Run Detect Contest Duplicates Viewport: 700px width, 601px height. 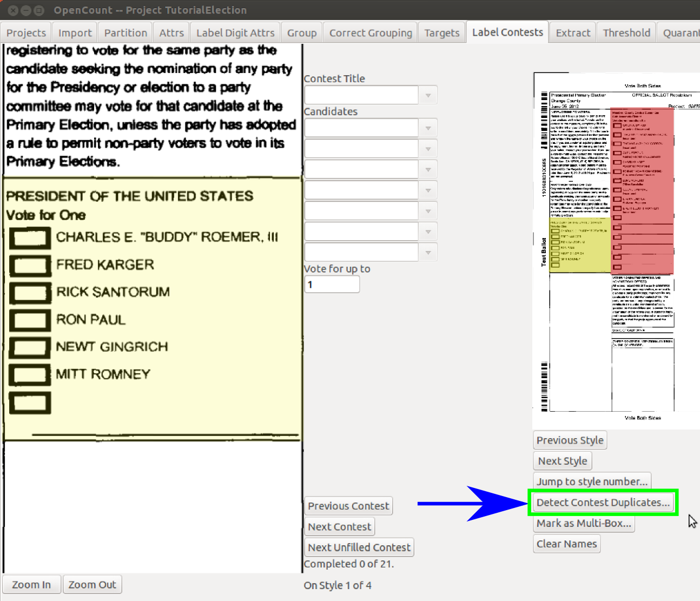603,503
